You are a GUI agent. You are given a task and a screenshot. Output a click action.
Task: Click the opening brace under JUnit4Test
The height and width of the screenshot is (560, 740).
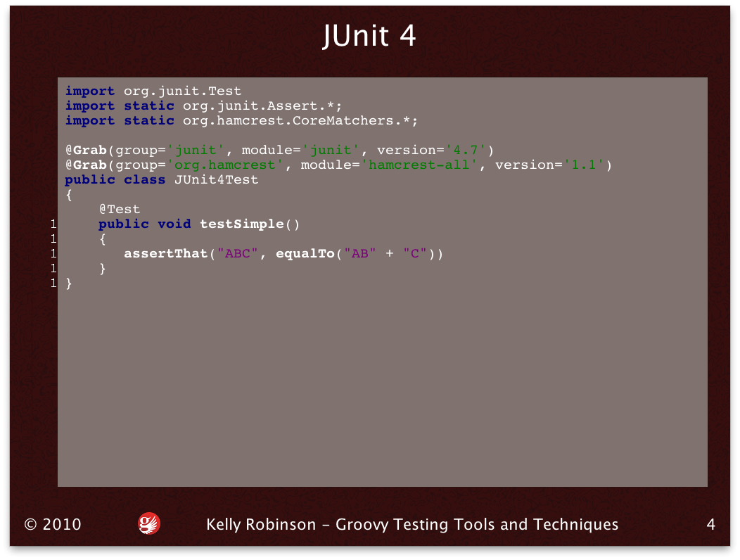pos(68,194)
